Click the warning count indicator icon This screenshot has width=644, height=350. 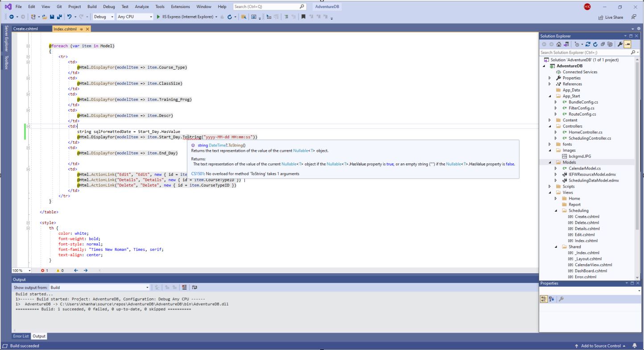pos(58,271)
